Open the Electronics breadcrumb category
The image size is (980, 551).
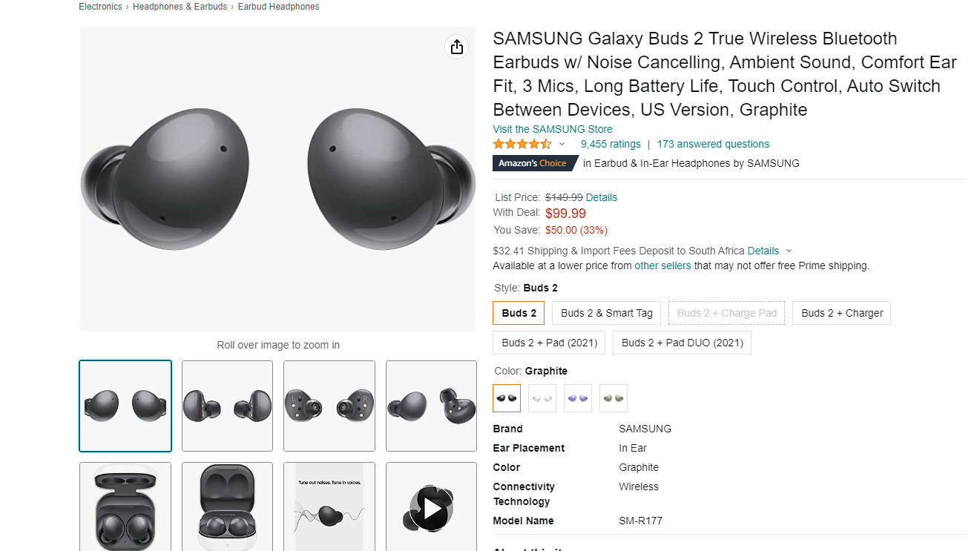point(100,7)
